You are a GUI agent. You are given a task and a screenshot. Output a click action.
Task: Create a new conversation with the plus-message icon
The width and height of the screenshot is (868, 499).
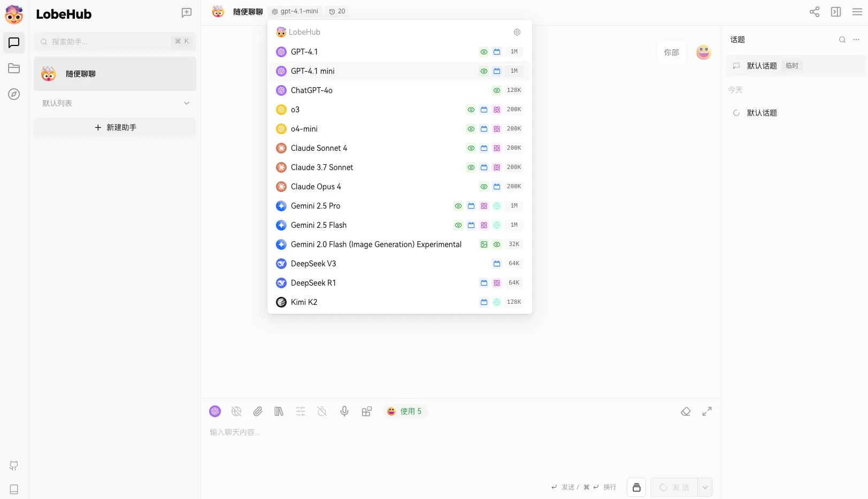click(x=187, y=13)
